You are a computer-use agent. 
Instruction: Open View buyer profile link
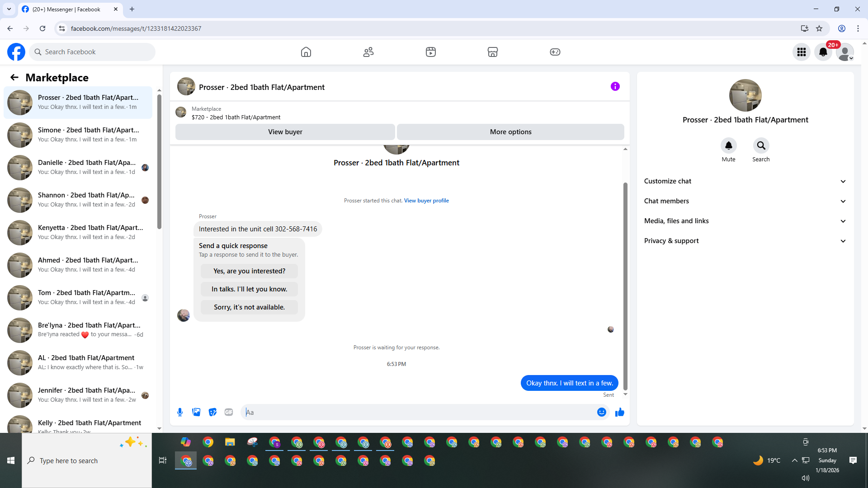(426, 201)
